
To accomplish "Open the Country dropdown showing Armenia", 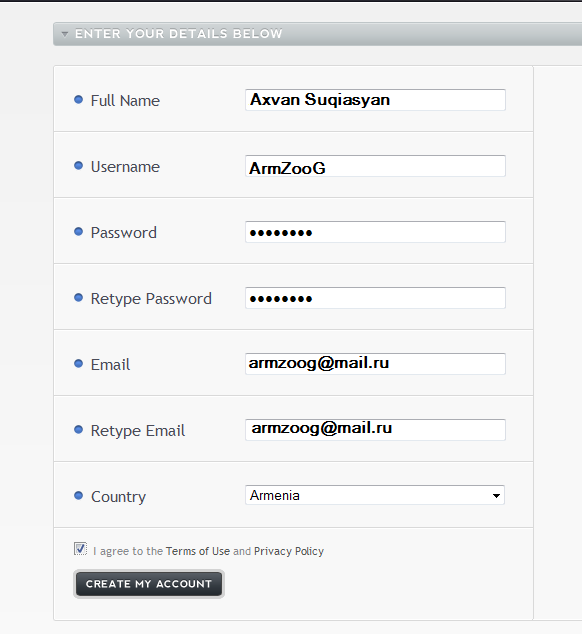I will [x=375, y=495].
